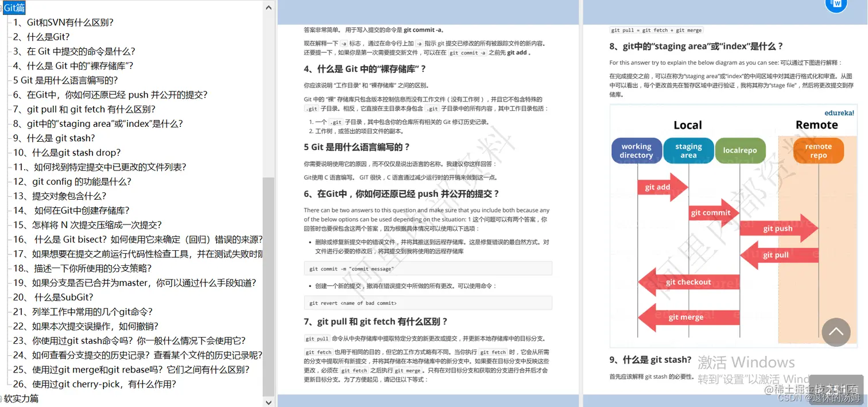
Task: Click the localrepo box in diagram
Action: [740, 150]
